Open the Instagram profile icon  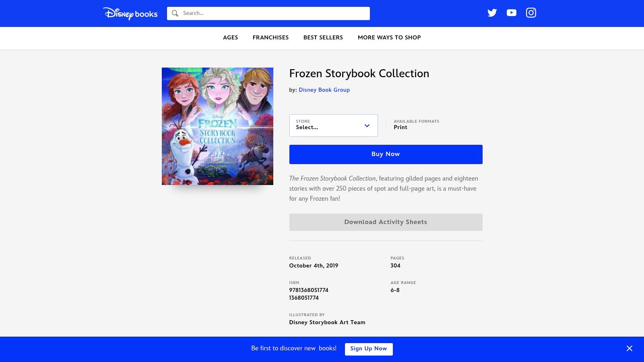[531, 13]
